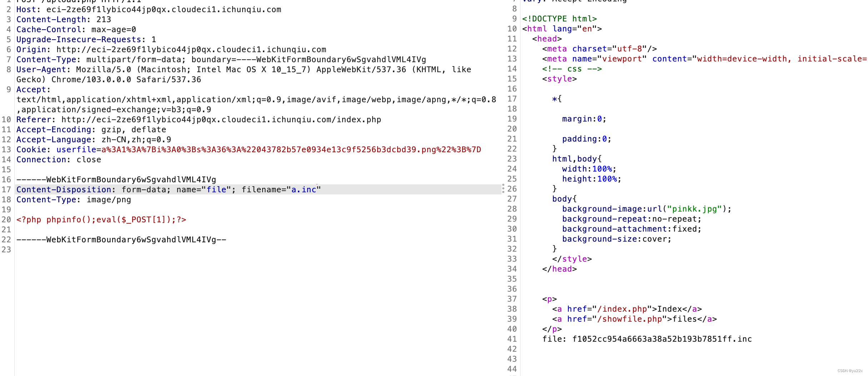
Task: Click the width:100% rule
Action: pos(589,169)
